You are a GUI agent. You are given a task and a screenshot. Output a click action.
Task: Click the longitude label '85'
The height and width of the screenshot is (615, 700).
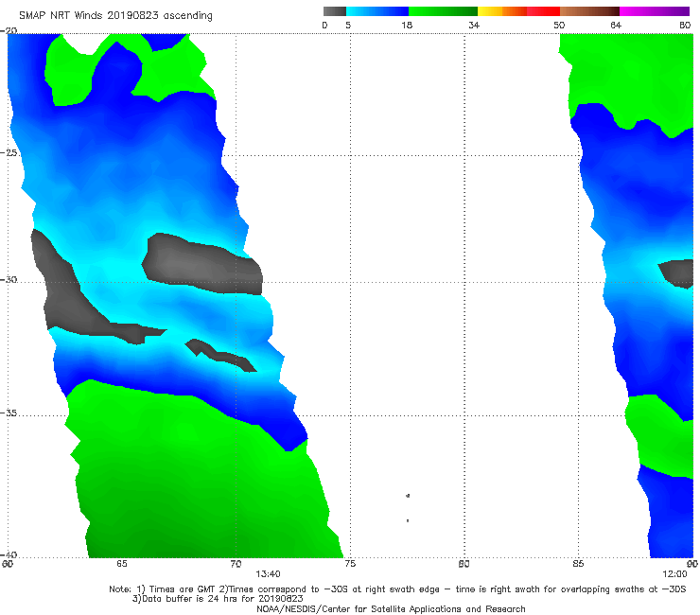point(578,564)
